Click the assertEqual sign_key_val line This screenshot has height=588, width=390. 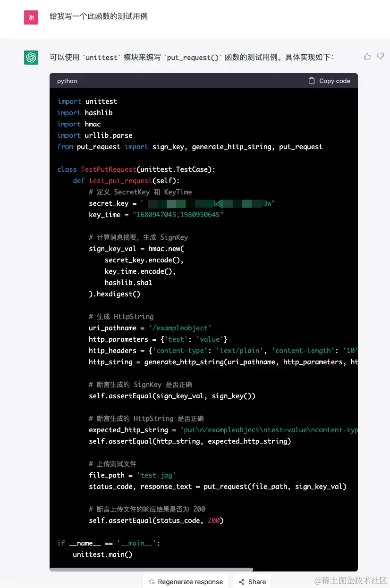click(172, 396)
